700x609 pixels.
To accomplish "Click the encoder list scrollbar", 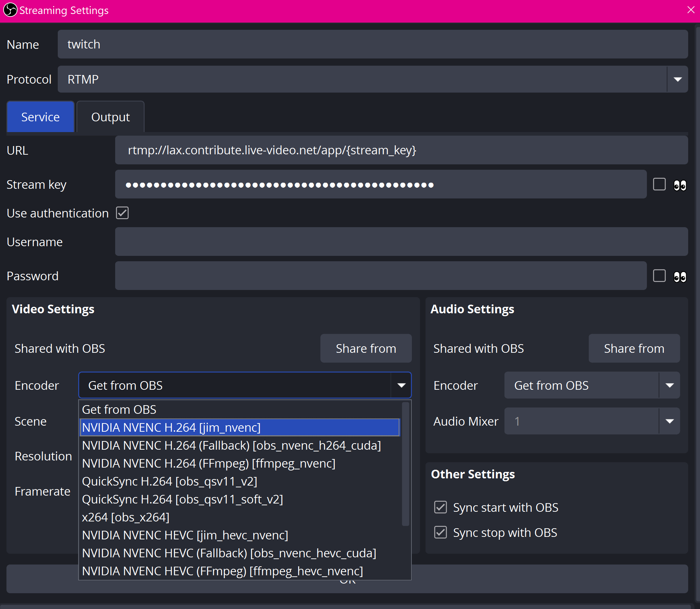I will click(405, 464).
